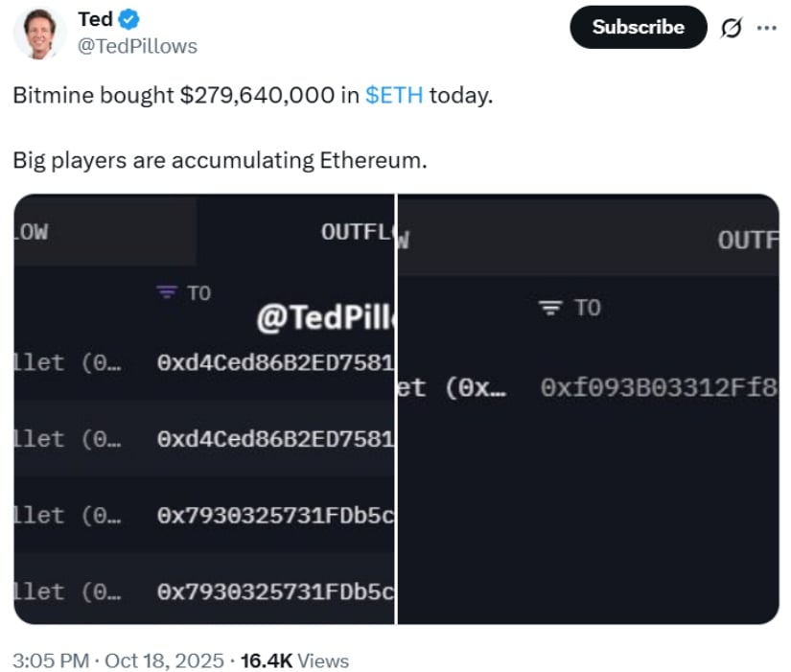Click the last 0x7930325731FDb5c address row
The height and width of the screenshot is (672, 791).
coord(275,591)
